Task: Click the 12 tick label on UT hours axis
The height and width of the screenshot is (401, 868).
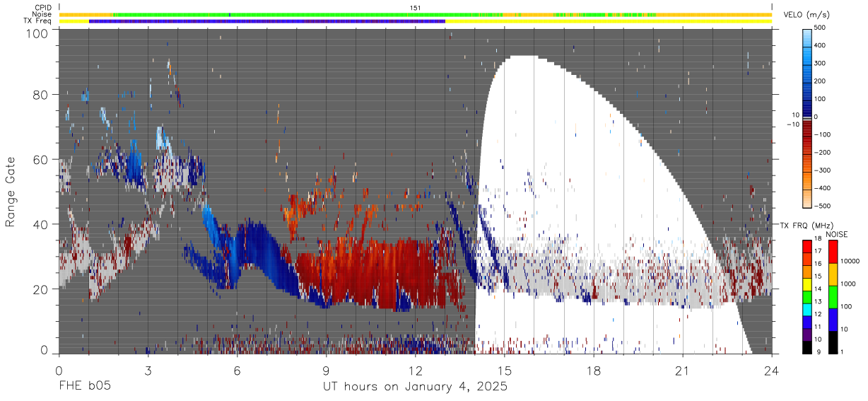Action: click(x=415, y=371)
